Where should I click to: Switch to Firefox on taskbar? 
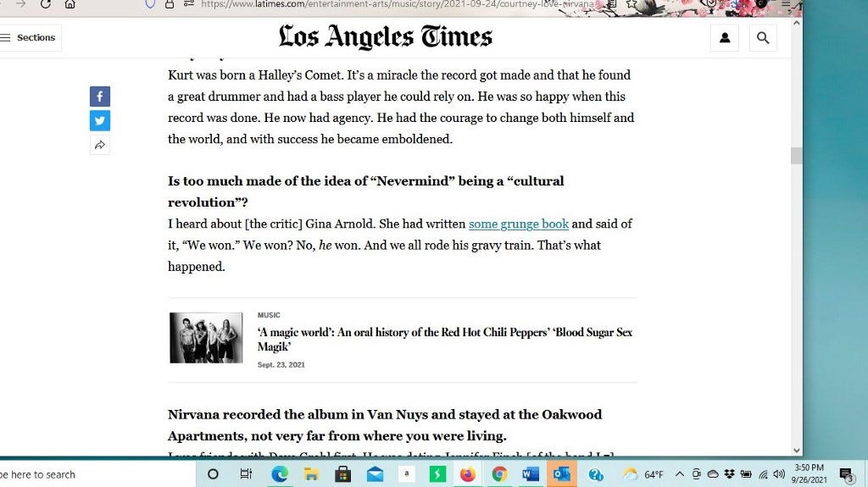[x=468, y=474]
